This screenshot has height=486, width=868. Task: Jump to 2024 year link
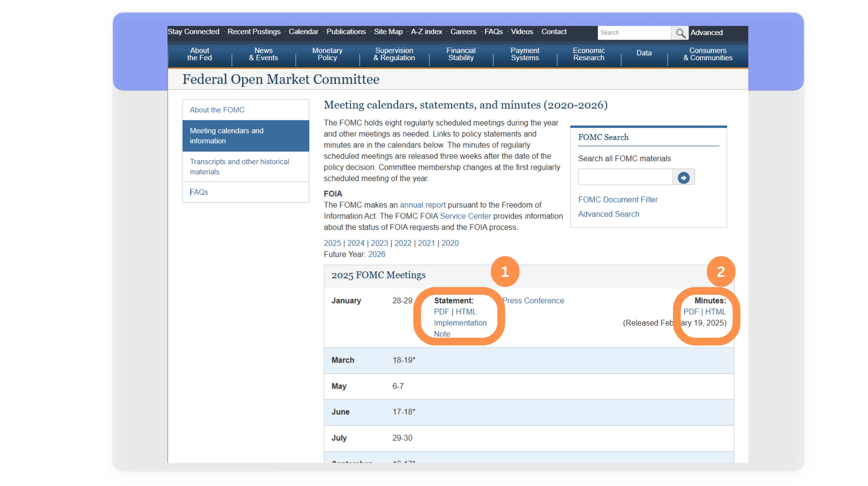tap(356, 243)
